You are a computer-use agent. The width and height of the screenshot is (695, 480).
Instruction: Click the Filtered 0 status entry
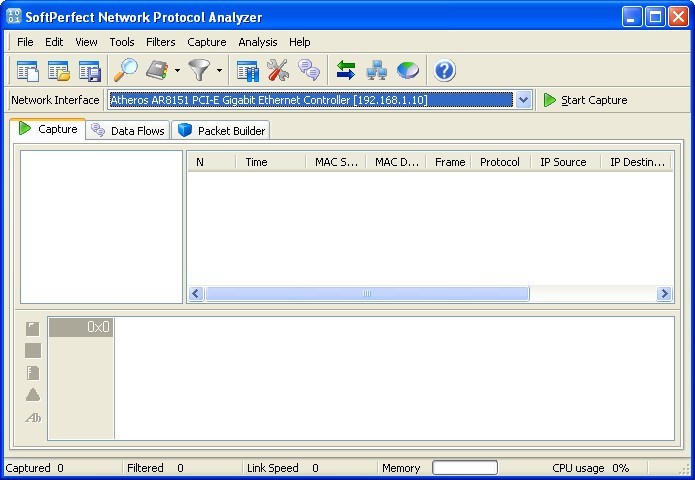pyautogui.click(x=155, y=468)
